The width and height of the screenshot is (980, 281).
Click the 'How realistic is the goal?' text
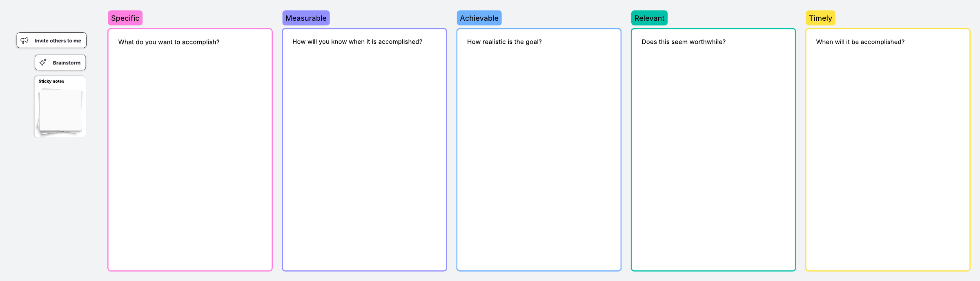click(504, 42)
